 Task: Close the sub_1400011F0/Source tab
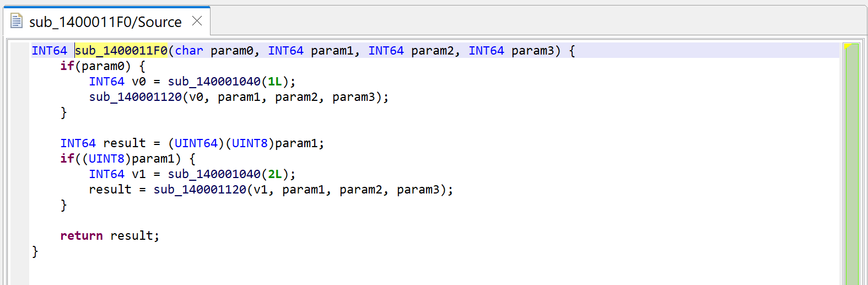[x=197, y=21]
